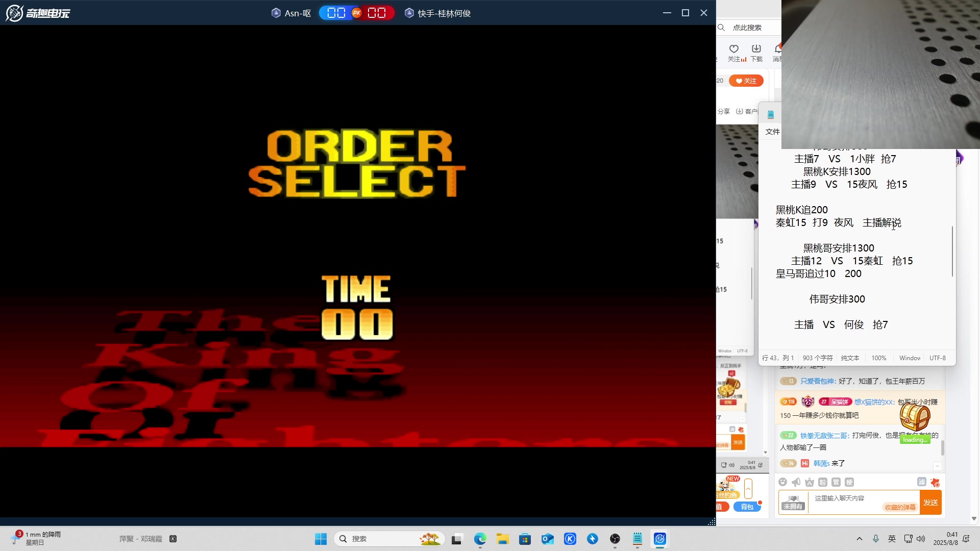
Task: Open the 文件 menu in Notepad
Action: coord(772,132)
